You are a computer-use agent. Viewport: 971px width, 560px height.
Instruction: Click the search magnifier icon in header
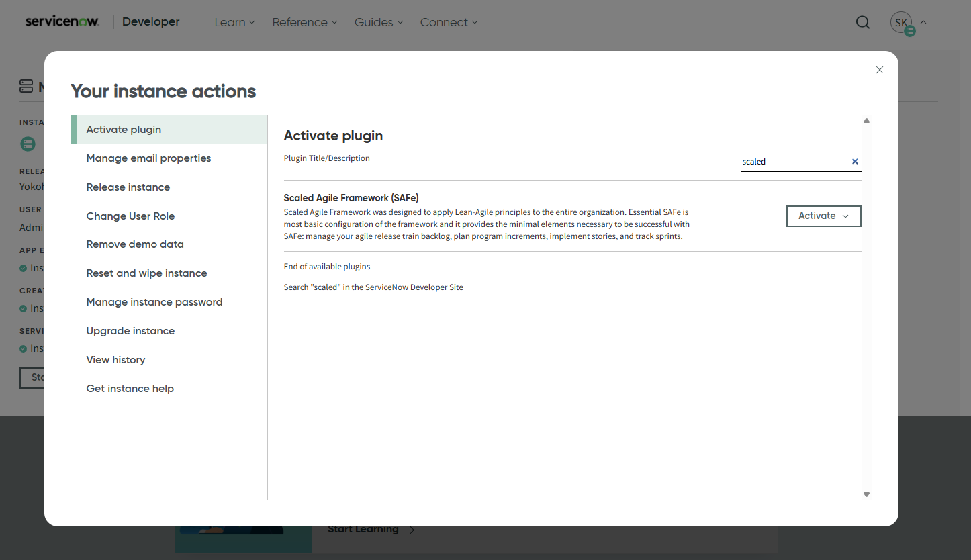[863, 22]
